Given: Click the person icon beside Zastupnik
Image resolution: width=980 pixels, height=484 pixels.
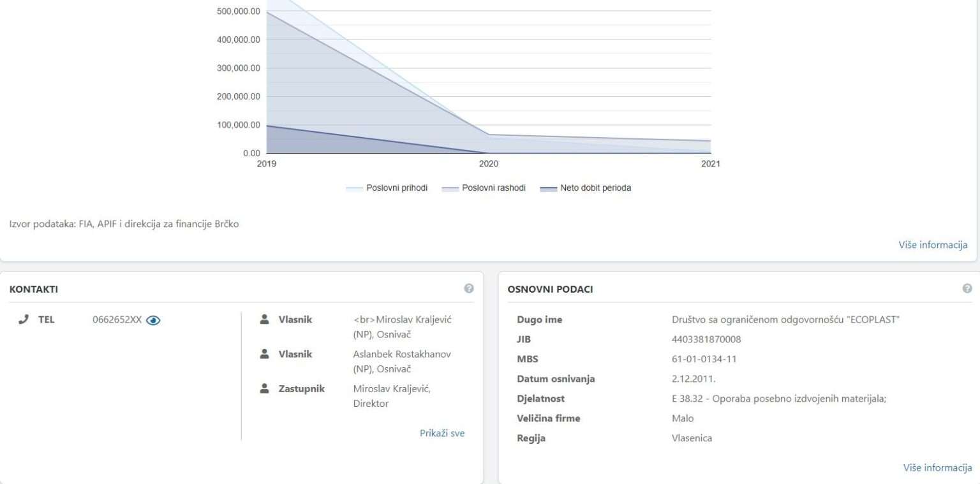Looking at the screenshot, I should [265, 388].
